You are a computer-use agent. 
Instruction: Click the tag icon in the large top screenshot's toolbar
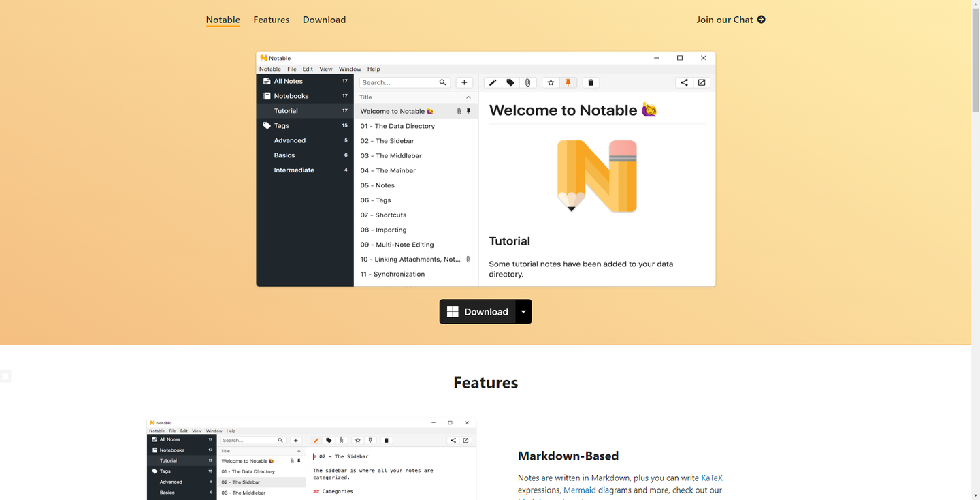(510, 82)
